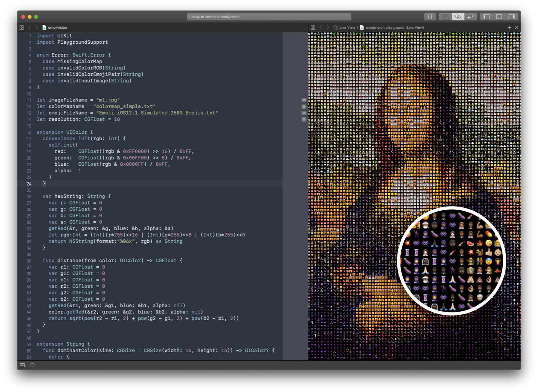Click "case invalidColorRGB(String)" line

coord(84,68)
